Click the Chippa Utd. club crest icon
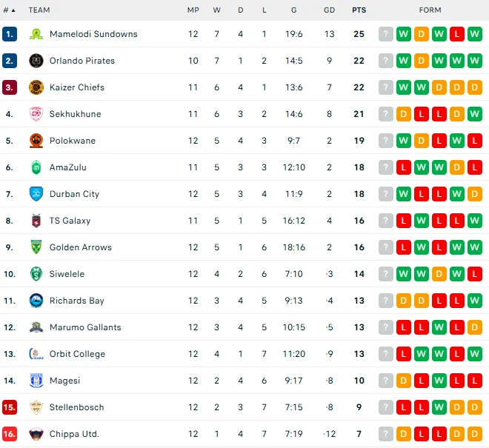 click(x=36, y=434)
